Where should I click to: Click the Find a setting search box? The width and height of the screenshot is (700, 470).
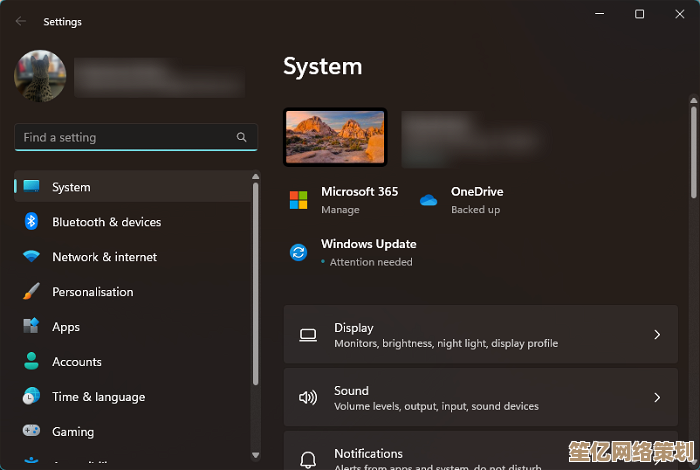point(125,137)
